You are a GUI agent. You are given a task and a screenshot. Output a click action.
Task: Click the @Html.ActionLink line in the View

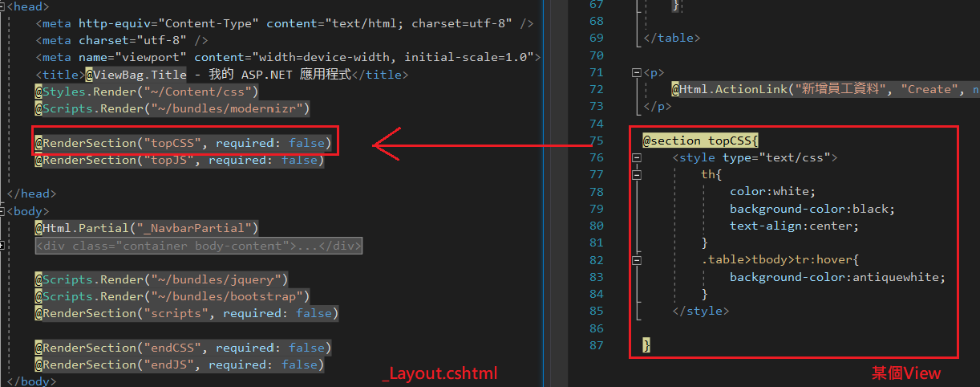[825, 89]
